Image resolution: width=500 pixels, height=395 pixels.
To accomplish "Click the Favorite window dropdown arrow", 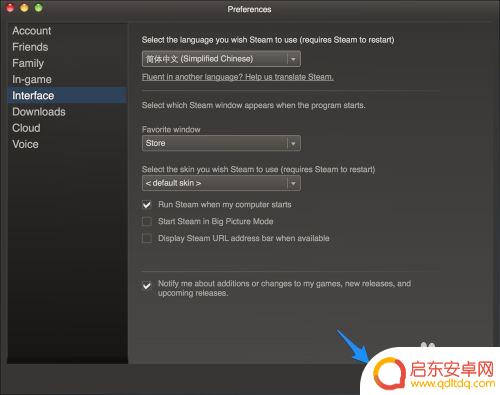I will (x=293, y=144).
